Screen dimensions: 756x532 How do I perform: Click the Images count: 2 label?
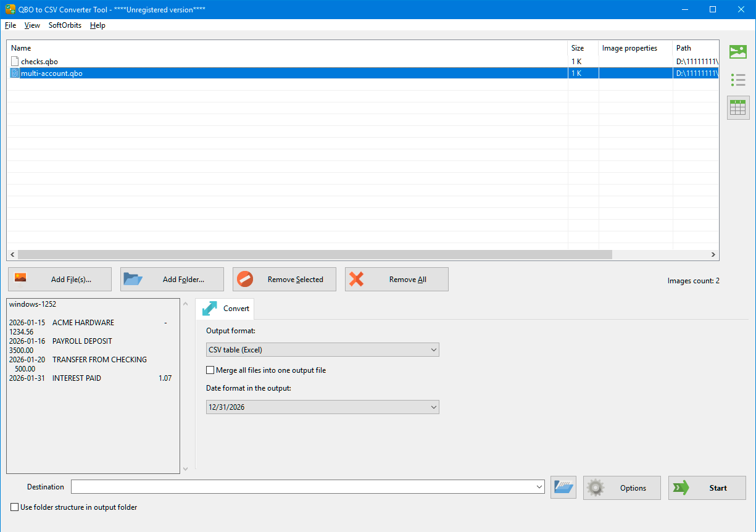(x=693, y=281)
